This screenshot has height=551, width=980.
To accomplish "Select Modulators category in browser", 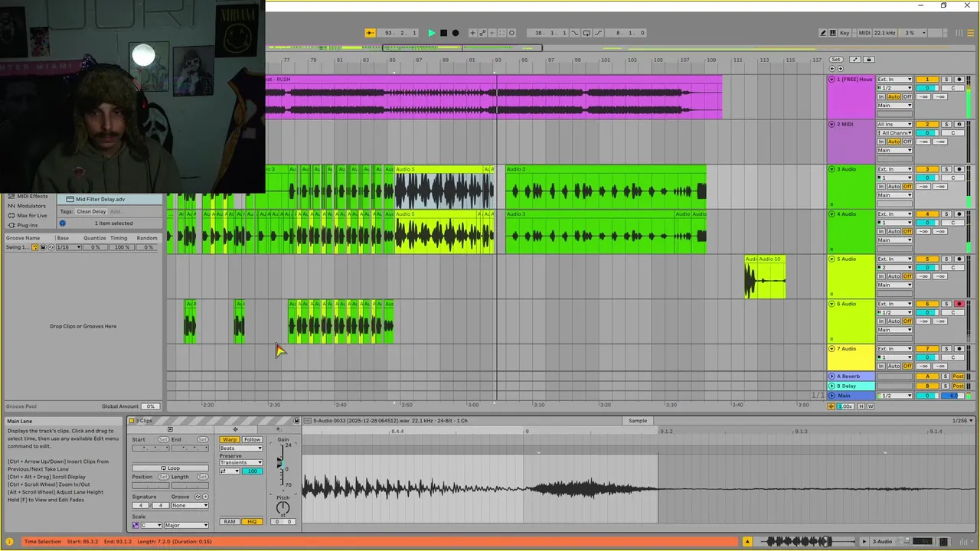I will (31, 206).
